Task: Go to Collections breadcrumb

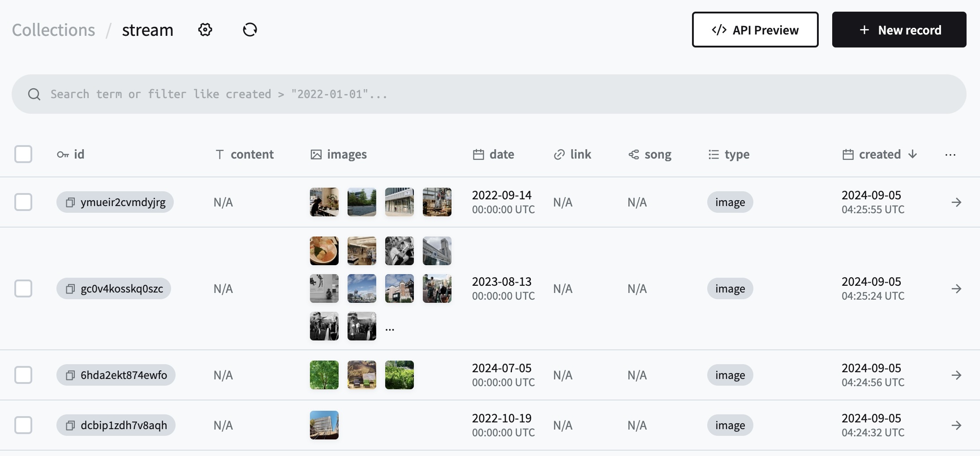Action: click(53, 30)
